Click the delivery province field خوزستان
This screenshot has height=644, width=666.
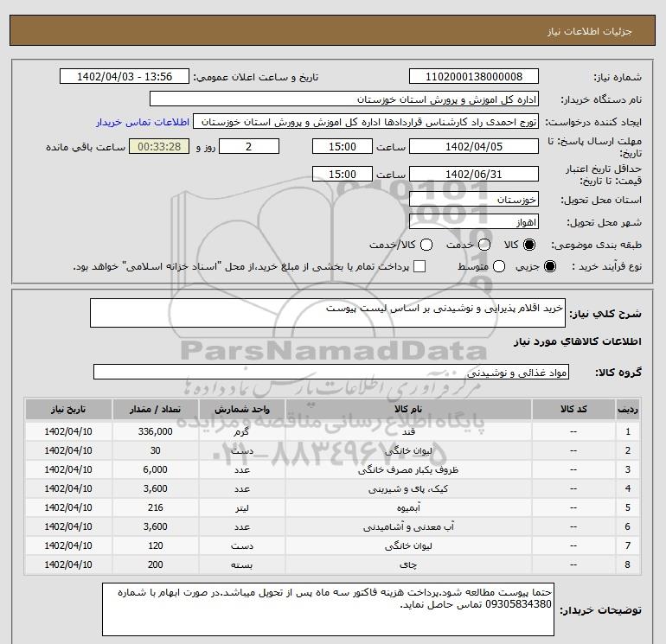tap(474, 199)
